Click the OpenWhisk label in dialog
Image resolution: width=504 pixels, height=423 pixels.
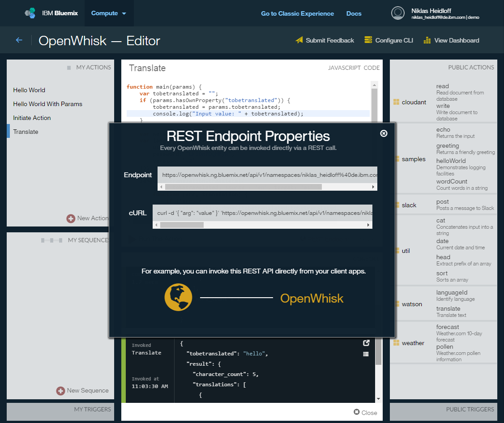click(312, 299)
